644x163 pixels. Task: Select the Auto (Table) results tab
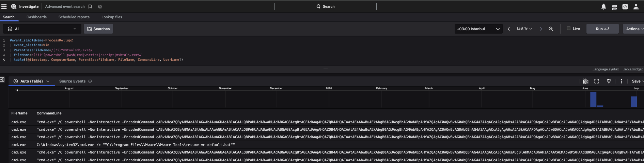coord(31,81)
